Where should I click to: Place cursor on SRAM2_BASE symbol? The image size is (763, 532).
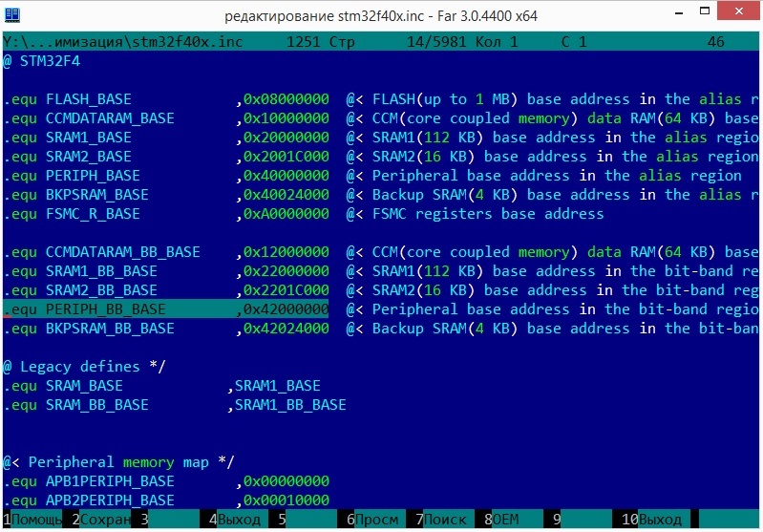pyautogui.click(x=89, y=157)
